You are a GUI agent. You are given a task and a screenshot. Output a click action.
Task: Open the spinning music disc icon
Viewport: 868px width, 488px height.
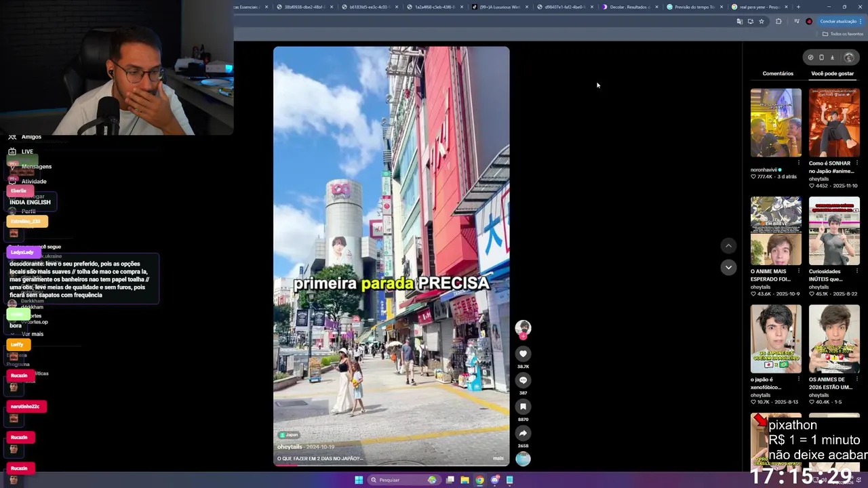(523, 459)
